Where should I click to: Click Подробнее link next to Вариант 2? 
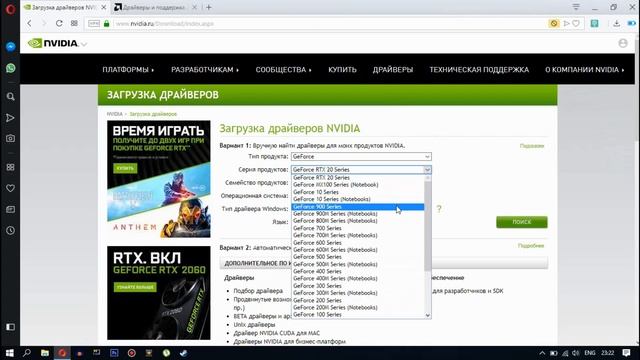coord(531,246)
